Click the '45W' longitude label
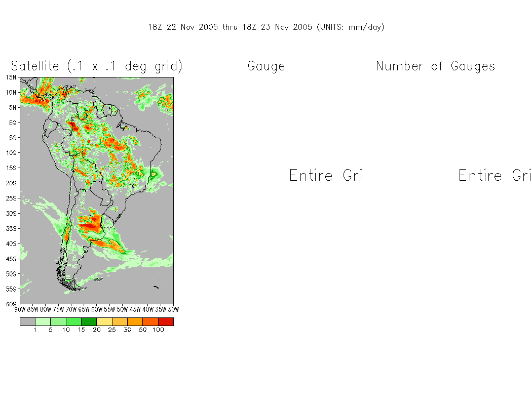 [135, 309]
